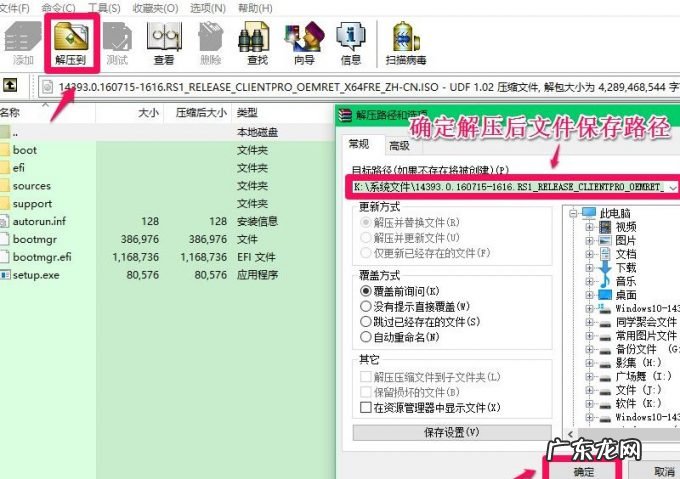
Task: Toggle 保留损坏的文件(B) checkbox
Action: pos(366,392)
